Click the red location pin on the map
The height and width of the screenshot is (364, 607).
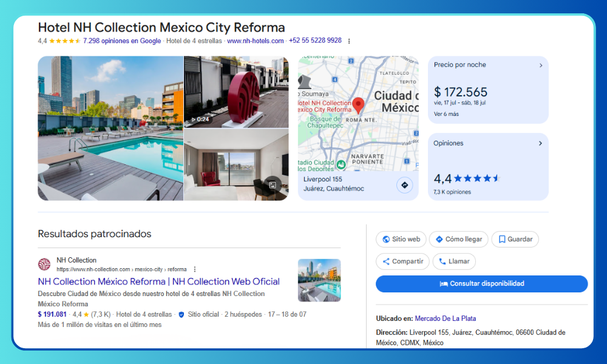[359, 105]
